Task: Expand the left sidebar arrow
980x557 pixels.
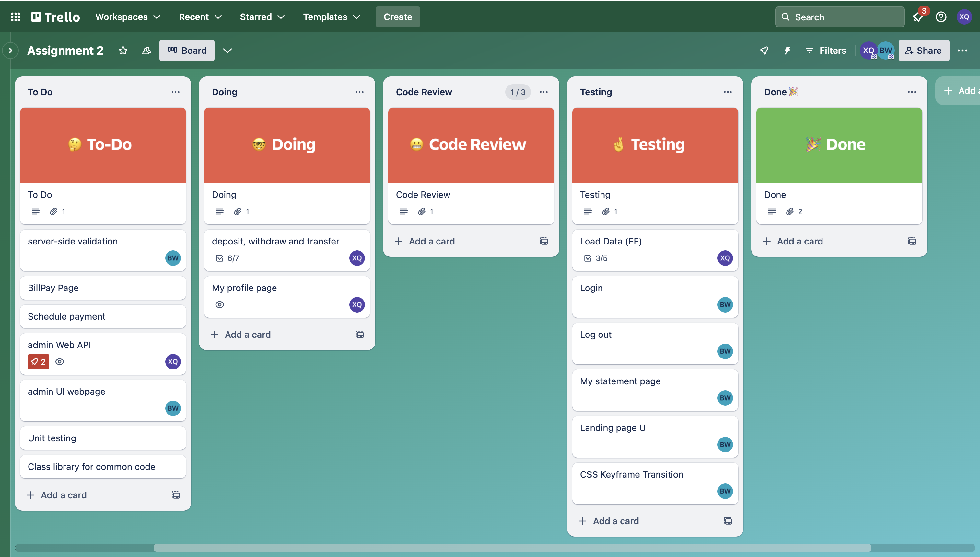Action: pyautogui.click(x=10, y=51)
